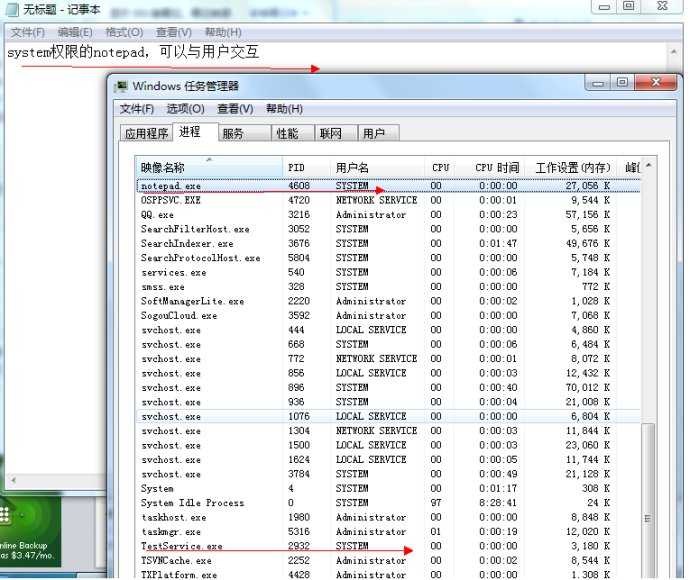Open the Options menu in Task Manager
Screen dimensions: 690x580
click(x=185, y=109)
